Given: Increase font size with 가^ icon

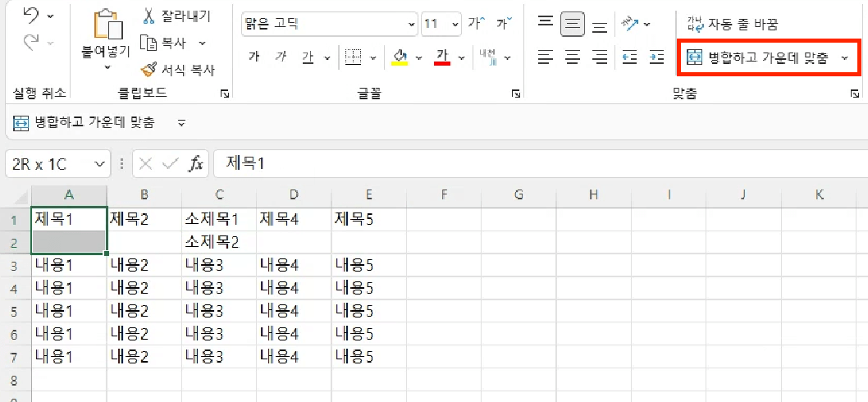Looking at the screenshot, I should point(477,24).
